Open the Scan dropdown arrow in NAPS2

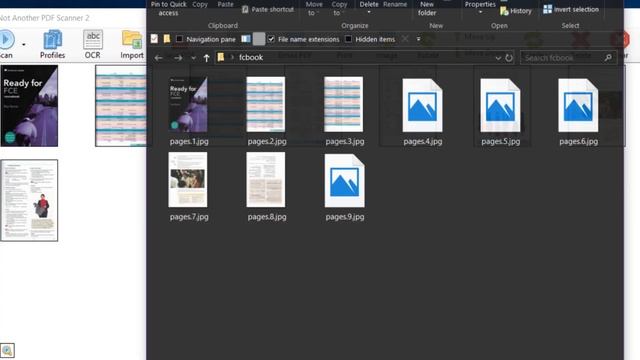click(24, 44)
